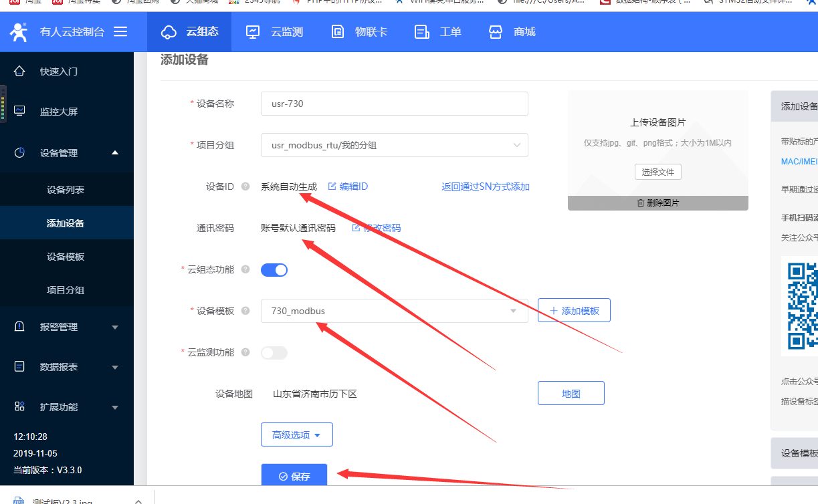
Task: Open 快速入门 from the sidebar
Action: click(x=59, y=72)
